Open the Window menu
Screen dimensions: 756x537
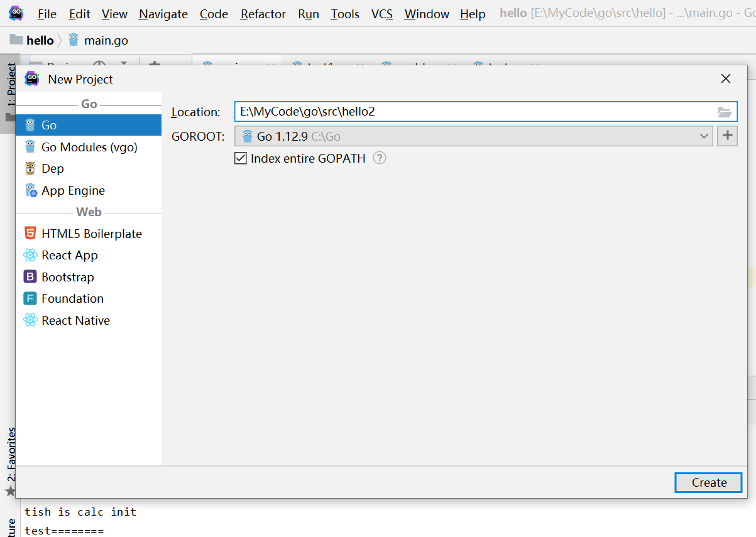pos(427,14)
